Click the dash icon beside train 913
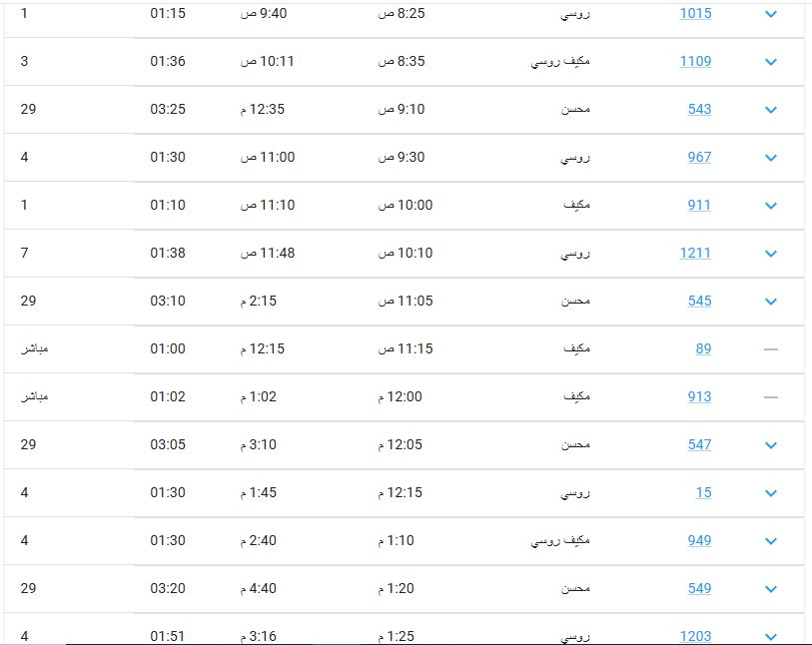The width and height of the screenshot is (812, 645). coord(771,397)
